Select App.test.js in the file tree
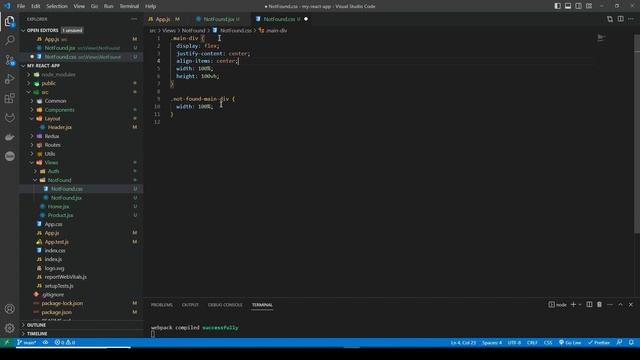Viewport: 640px width, 360px height. (x=56, y=242)
